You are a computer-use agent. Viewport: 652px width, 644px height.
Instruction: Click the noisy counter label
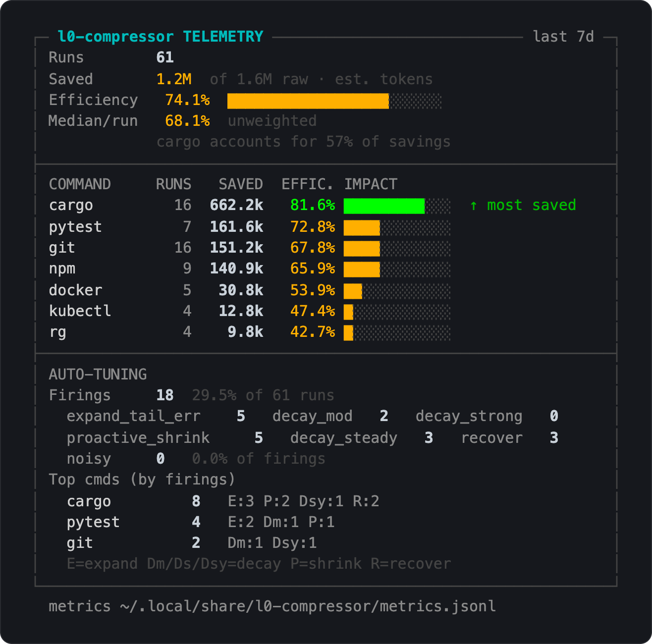pos(89,459)
